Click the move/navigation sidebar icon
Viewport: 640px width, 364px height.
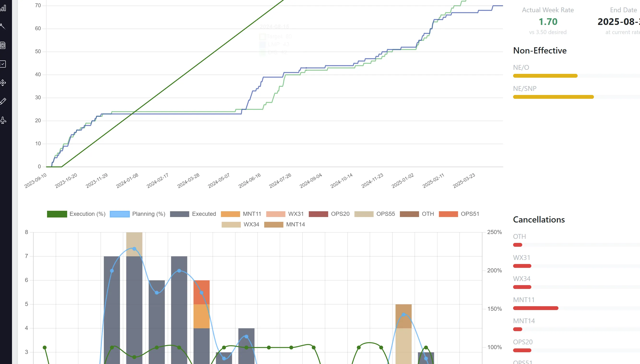(3, 83)
